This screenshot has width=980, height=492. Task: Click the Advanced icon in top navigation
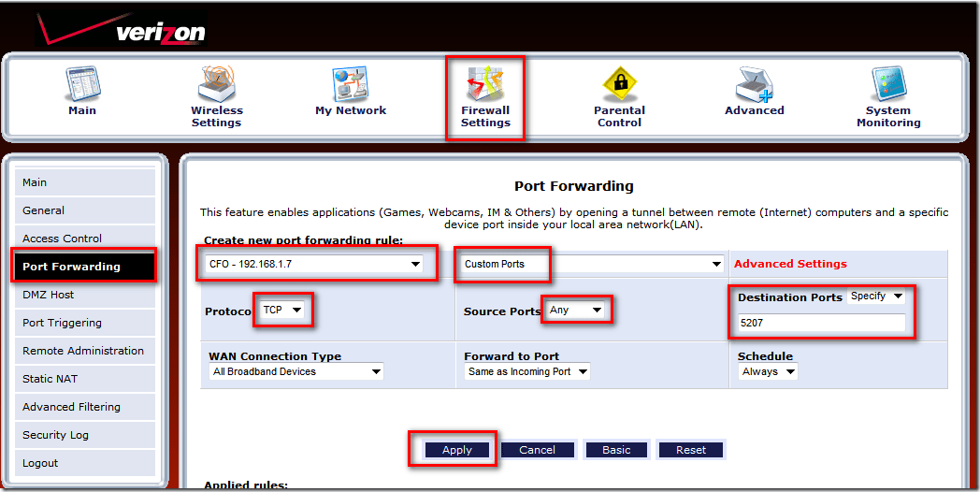754,86
